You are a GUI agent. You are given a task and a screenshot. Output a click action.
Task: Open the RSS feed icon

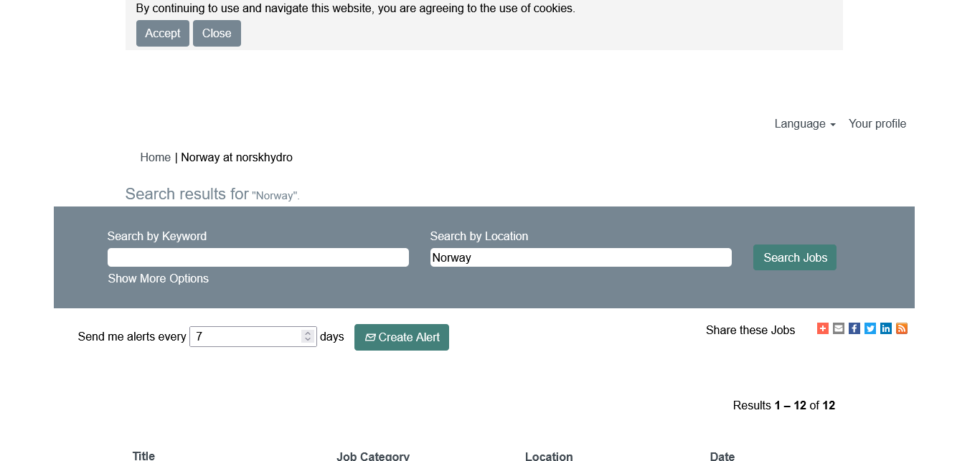(x=902, y=328)
